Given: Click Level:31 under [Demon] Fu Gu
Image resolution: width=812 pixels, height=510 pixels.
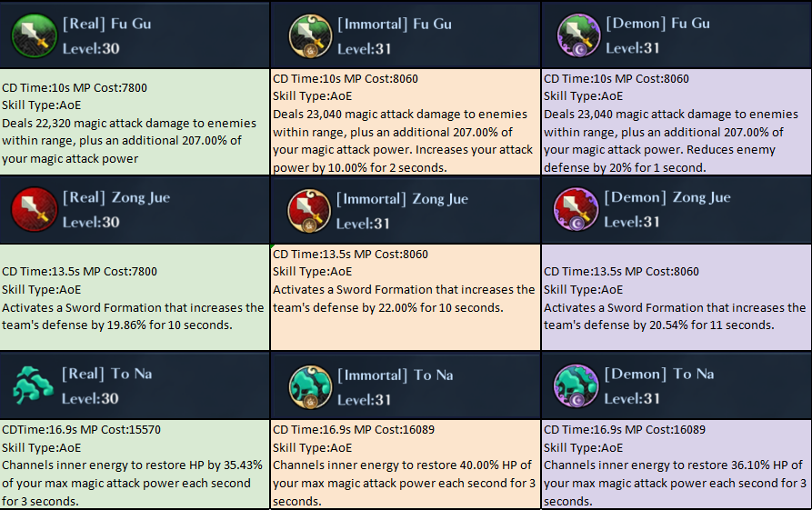Looking at the screenshot, I should coord(632,48).
